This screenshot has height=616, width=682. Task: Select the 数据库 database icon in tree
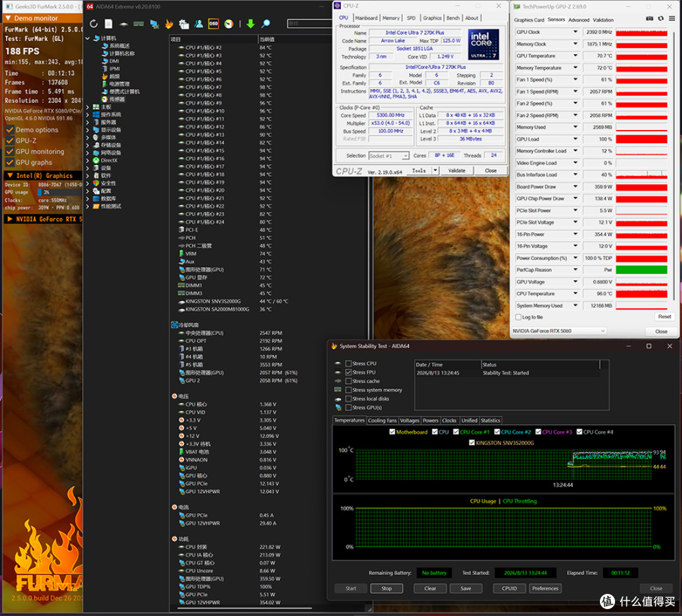pyautogui.click(x=96, y=199)
